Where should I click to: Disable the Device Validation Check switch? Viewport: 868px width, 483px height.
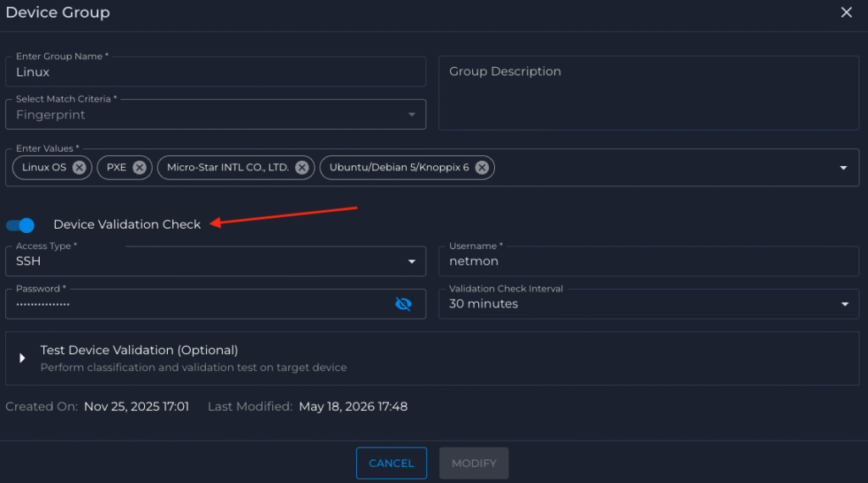pyautogui.click(x=20, y=225)
